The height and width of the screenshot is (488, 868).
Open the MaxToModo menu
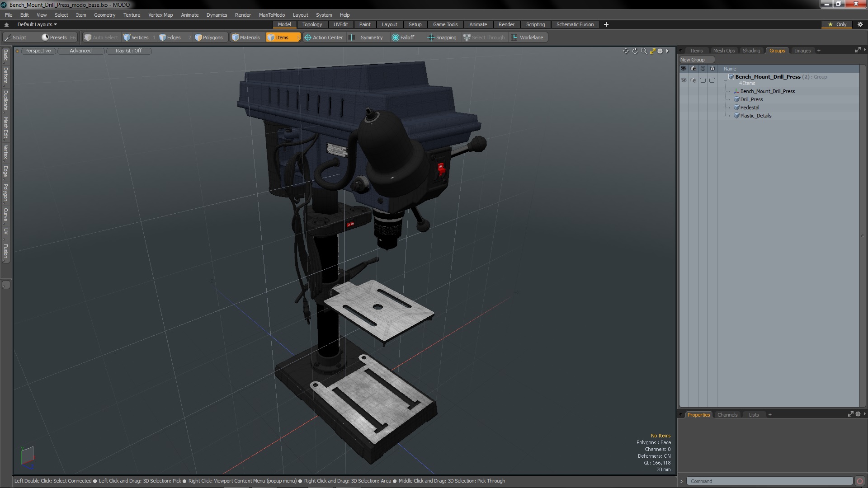(x=272, y=15)
